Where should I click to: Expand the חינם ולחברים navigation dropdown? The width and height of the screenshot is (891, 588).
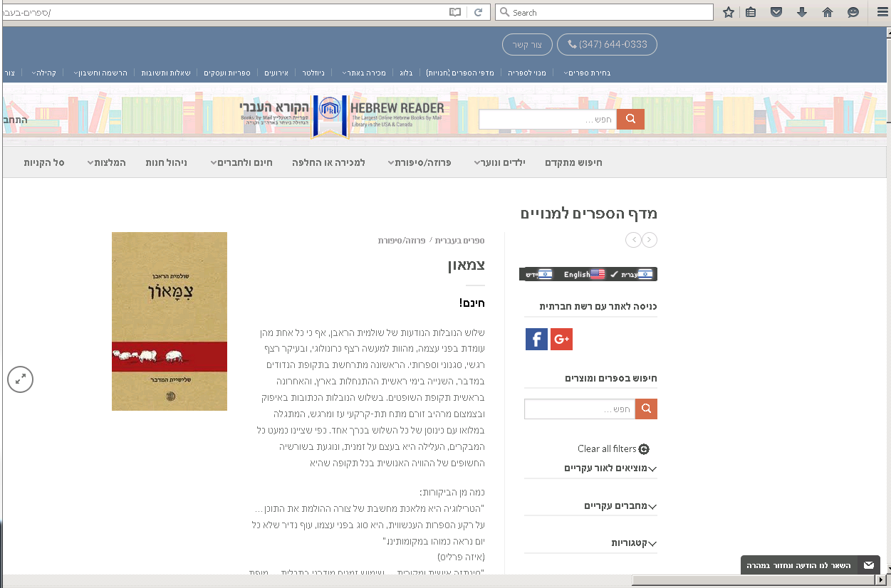point(241,163)
